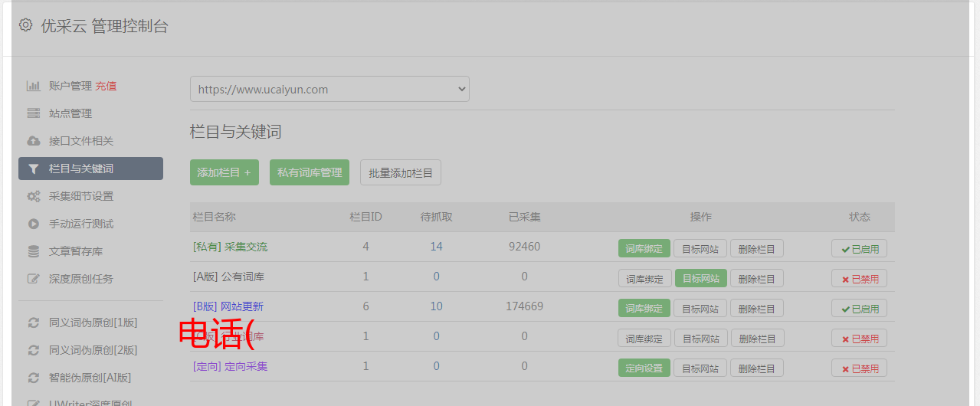The image size is (980, 406).
Task: Open the https://www.ucaiyun.com site dropdown
Action: (329, 89)
